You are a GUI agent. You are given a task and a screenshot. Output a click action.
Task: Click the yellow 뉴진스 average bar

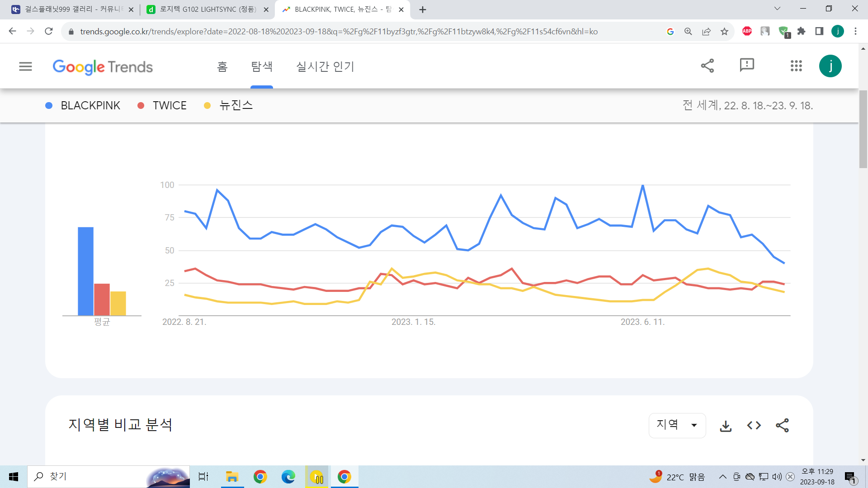[118, 303]
